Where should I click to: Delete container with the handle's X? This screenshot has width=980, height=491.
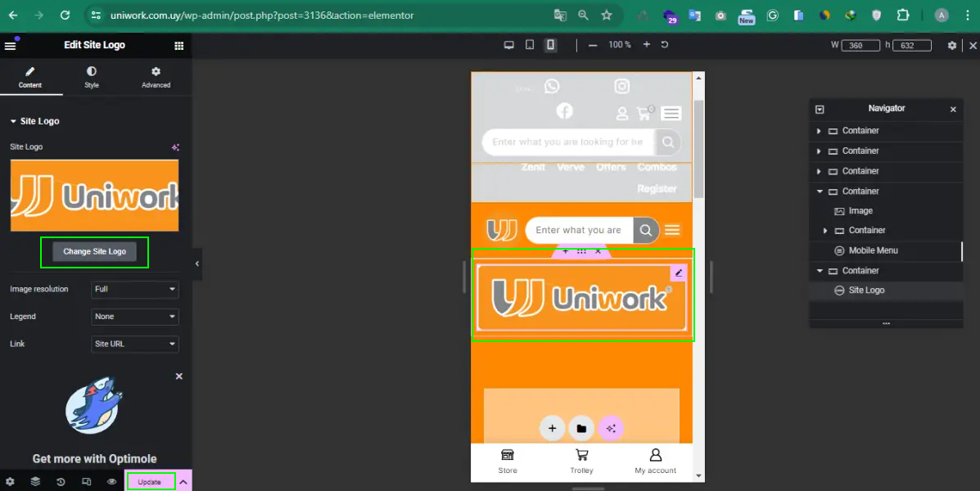598,251
